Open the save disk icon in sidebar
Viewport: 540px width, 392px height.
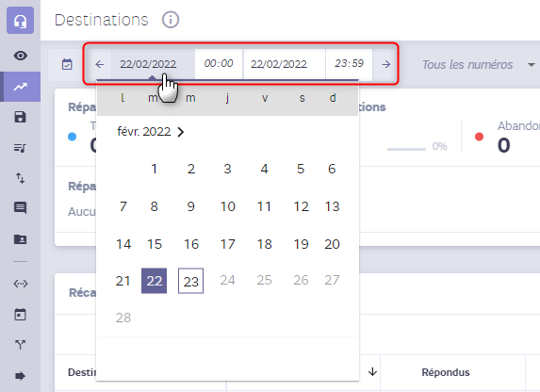coord(20,117)
